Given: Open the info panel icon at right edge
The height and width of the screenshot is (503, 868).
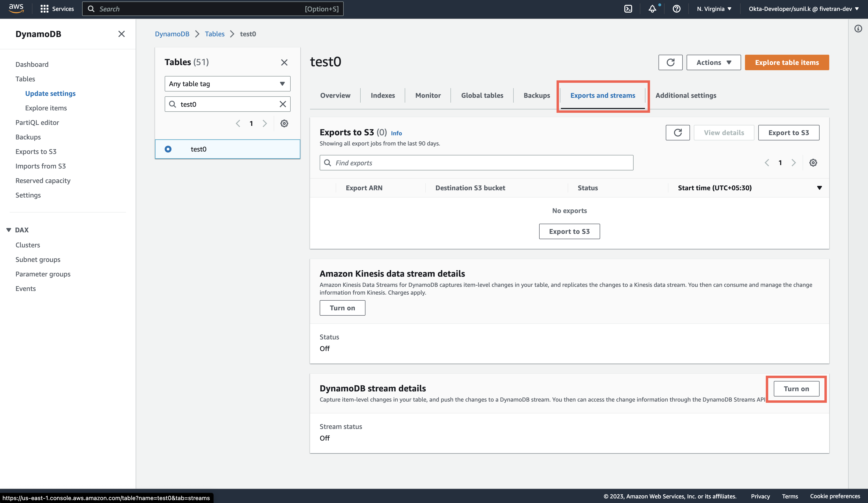Looking at the screenshot, I should tap(858, 29).
